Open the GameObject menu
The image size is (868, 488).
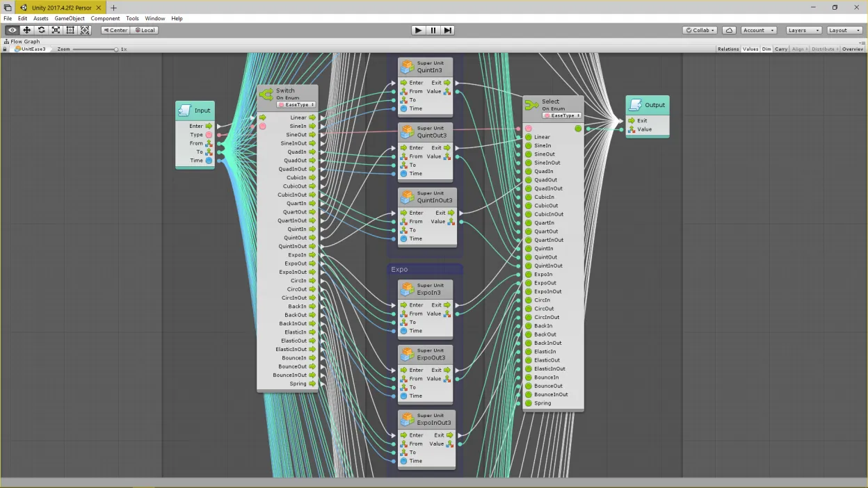pos(70,18)
